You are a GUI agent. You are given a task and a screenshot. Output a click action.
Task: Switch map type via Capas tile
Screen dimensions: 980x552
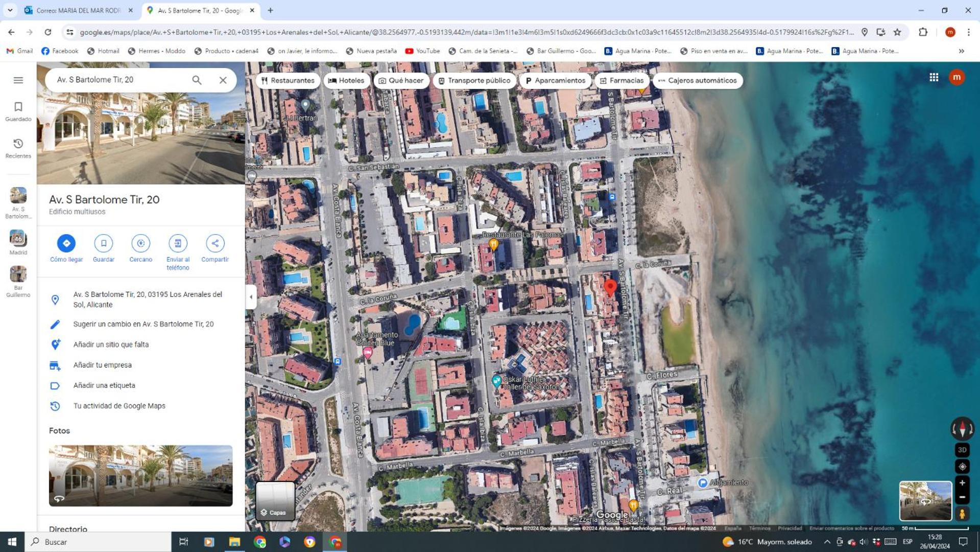(275, 501)
